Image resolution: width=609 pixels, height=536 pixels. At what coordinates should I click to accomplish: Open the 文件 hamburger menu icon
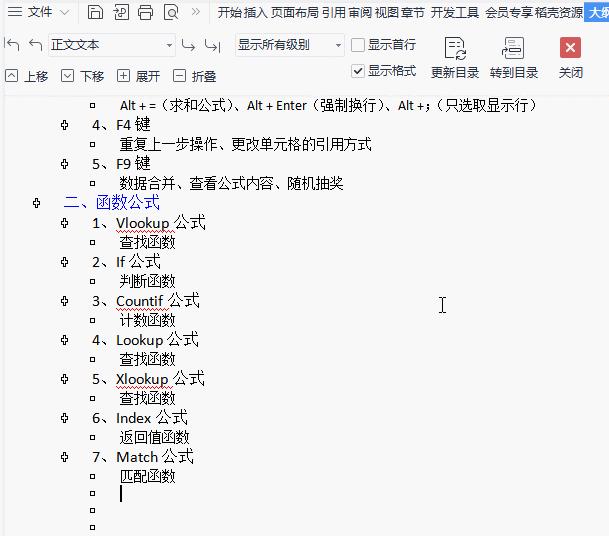coord(15,12)
